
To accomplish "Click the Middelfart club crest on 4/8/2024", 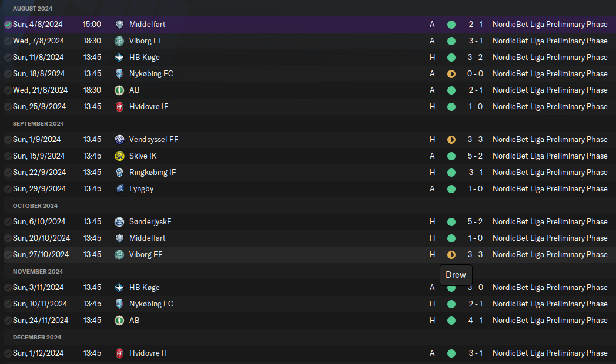I will pyautogui.click(x=119, y=24).
